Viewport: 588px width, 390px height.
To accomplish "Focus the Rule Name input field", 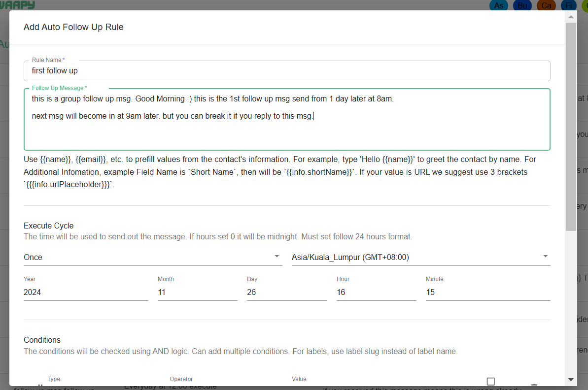I will pyautogui.click(x=287, y=71).
